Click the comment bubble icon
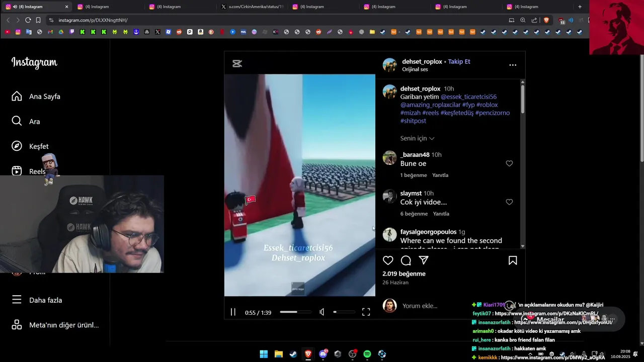The height and width of the screenshot is (362, 644). click(x=406, y=260)
